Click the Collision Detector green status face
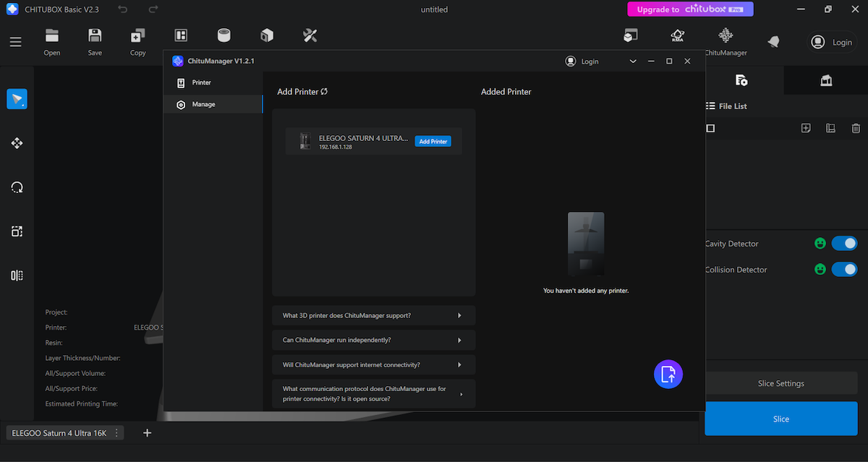Image resolution: width=868 pixels, height=462 pixels. click(820, 269)
